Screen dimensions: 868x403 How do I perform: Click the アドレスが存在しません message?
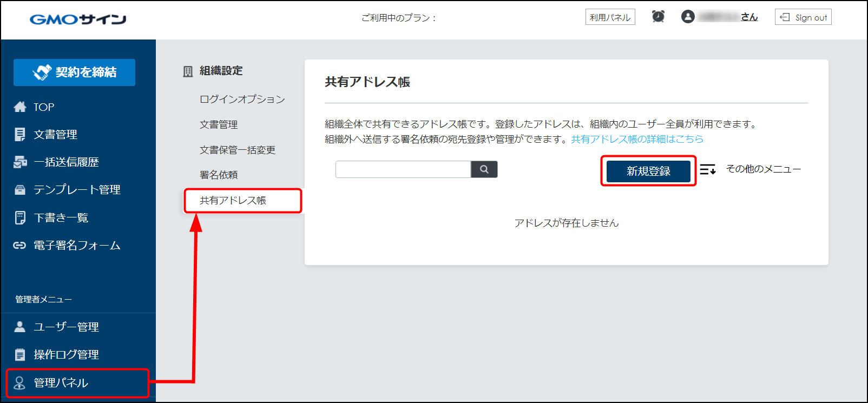567,223
